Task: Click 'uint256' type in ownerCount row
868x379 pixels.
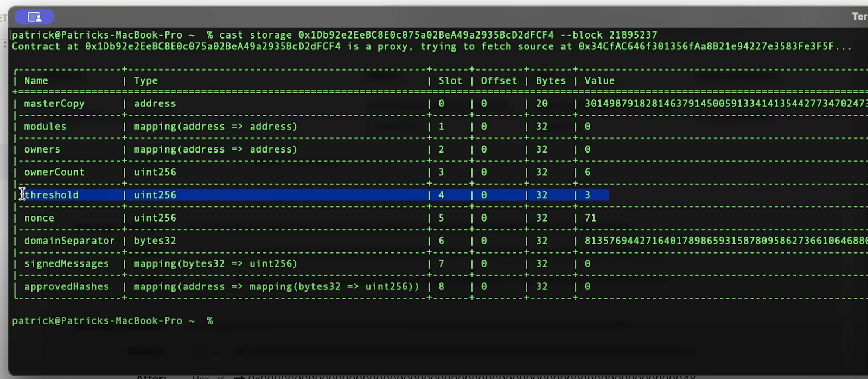Action: coord(155,172)
